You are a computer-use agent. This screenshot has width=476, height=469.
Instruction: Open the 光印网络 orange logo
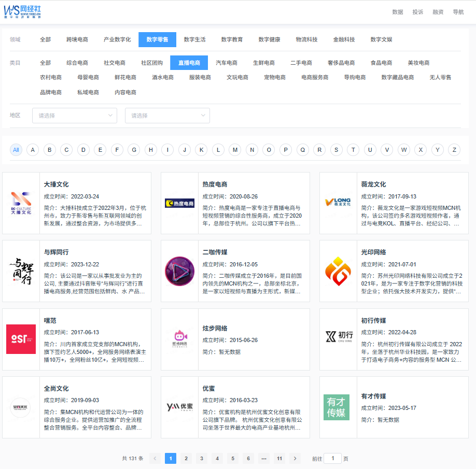338,271
